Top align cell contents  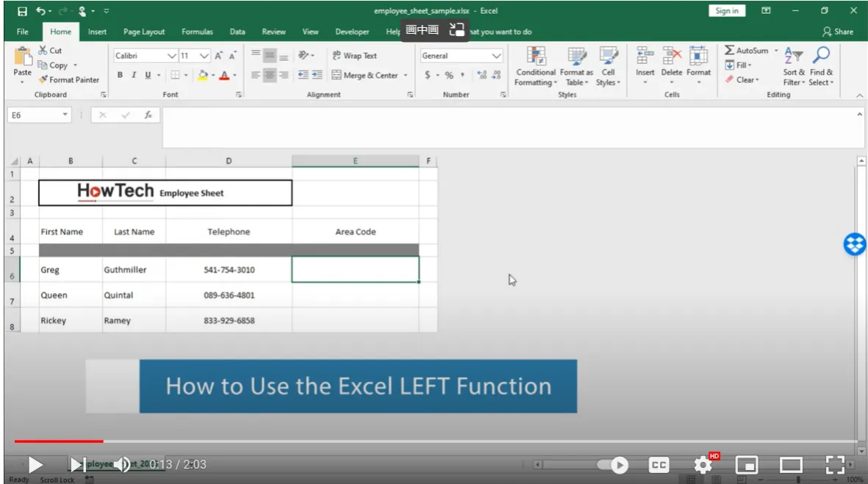point(255,54)
